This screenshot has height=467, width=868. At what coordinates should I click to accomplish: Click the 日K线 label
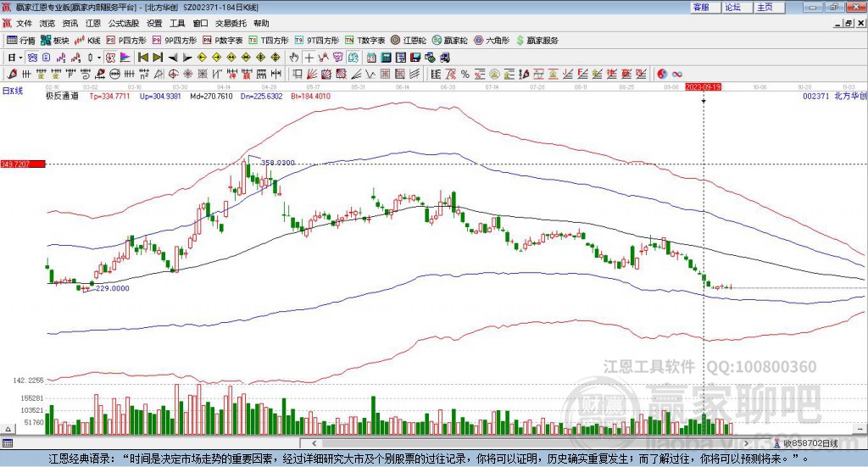(13, 91)
